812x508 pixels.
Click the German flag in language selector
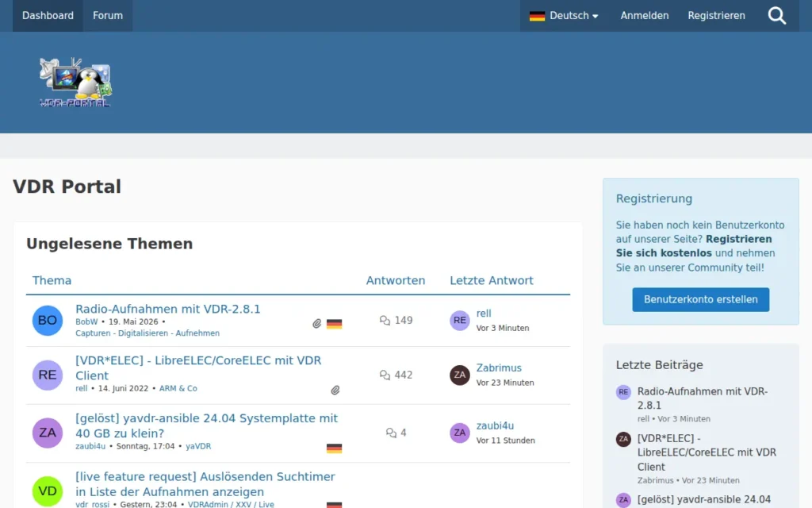click(x=537, y=16)
